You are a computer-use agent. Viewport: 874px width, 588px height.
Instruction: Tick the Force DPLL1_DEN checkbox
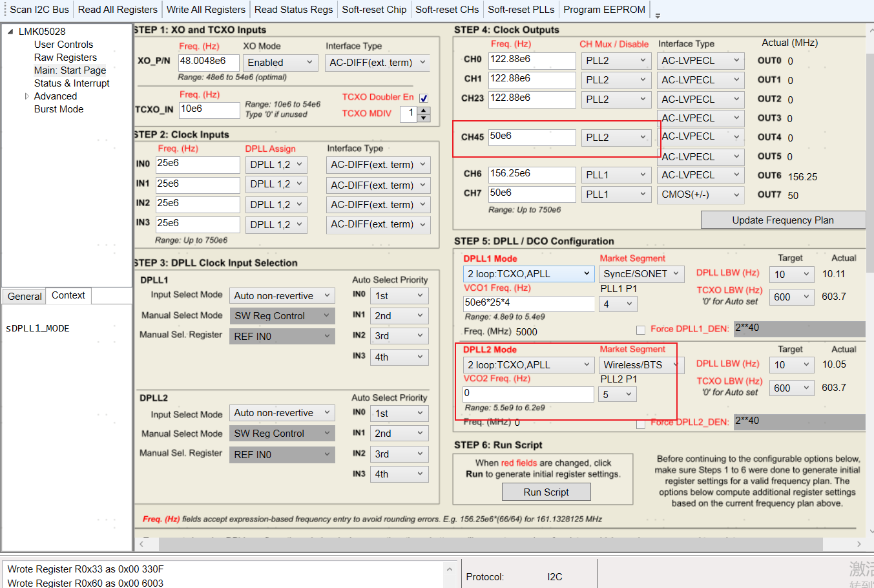[x=641, y=330]
